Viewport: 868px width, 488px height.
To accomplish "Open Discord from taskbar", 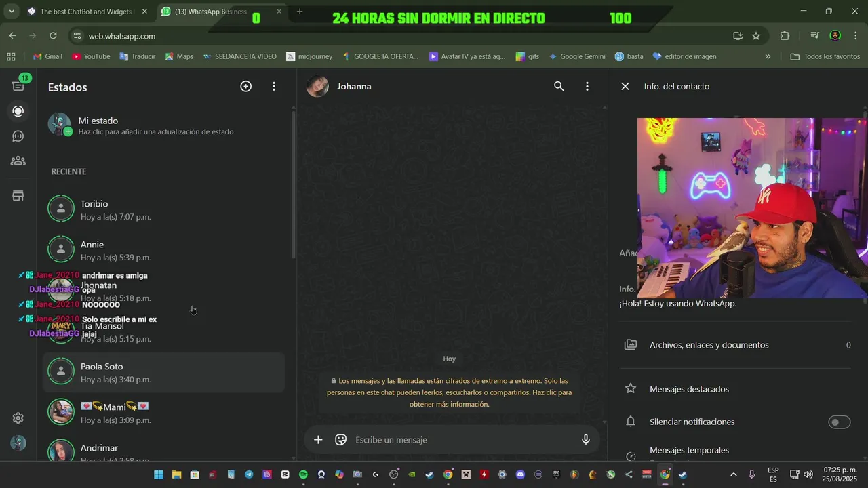I will (520, 474).
